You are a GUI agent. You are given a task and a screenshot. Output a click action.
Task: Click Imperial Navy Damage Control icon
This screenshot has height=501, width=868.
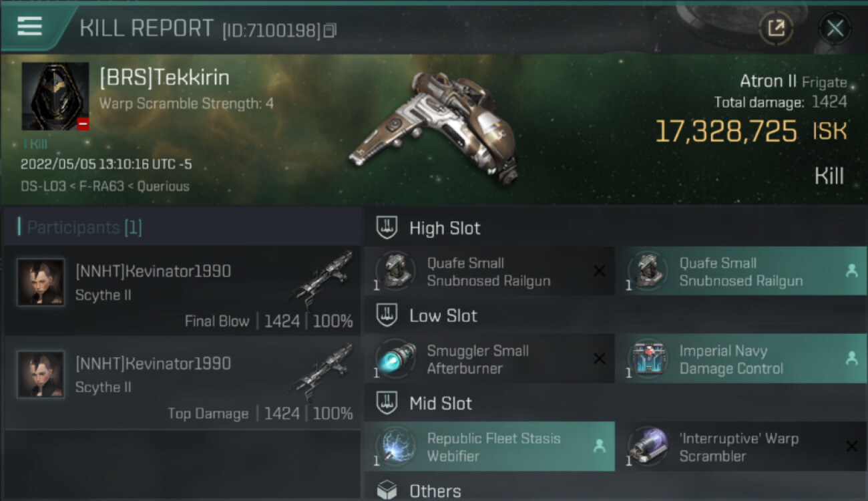point(648,359)
